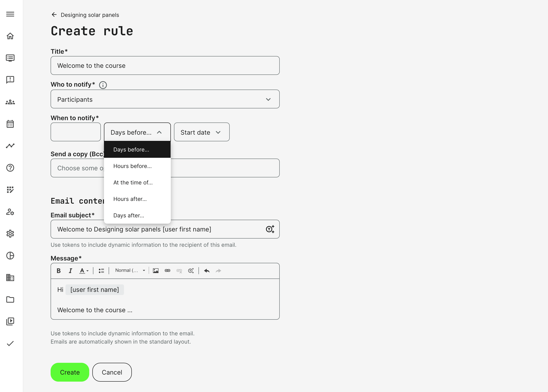Click the insert link icon
This screenshot has width=548, height=392.
167,271
